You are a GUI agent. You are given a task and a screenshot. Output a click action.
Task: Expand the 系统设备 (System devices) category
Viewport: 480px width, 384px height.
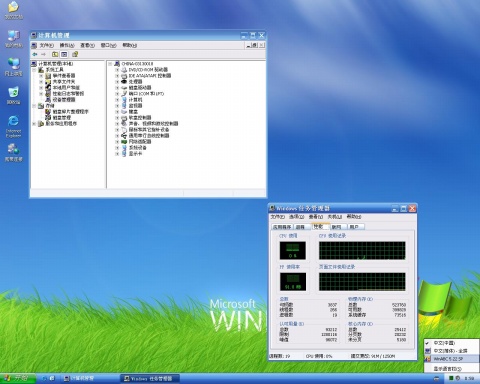tap(117, 148)
